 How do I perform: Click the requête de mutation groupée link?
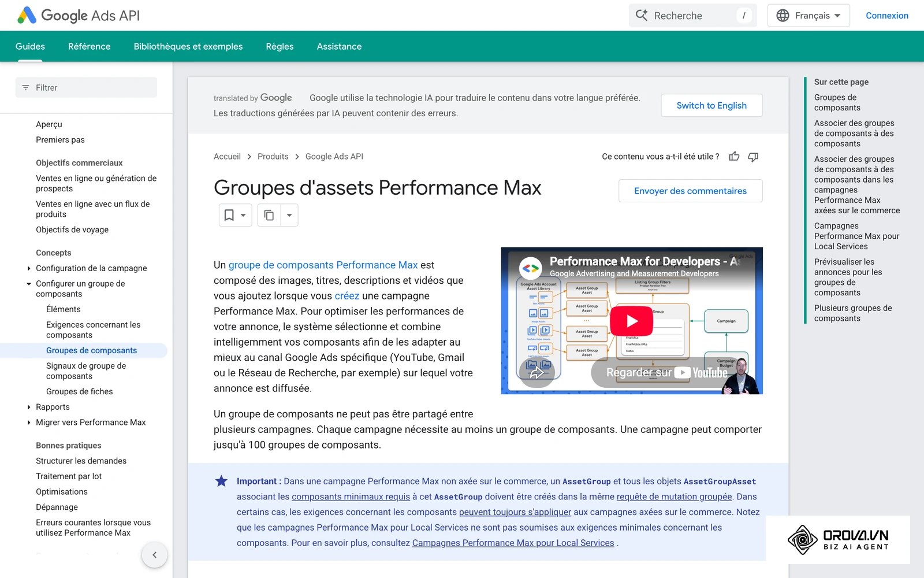pyautogui.click(x=674, y=497)
